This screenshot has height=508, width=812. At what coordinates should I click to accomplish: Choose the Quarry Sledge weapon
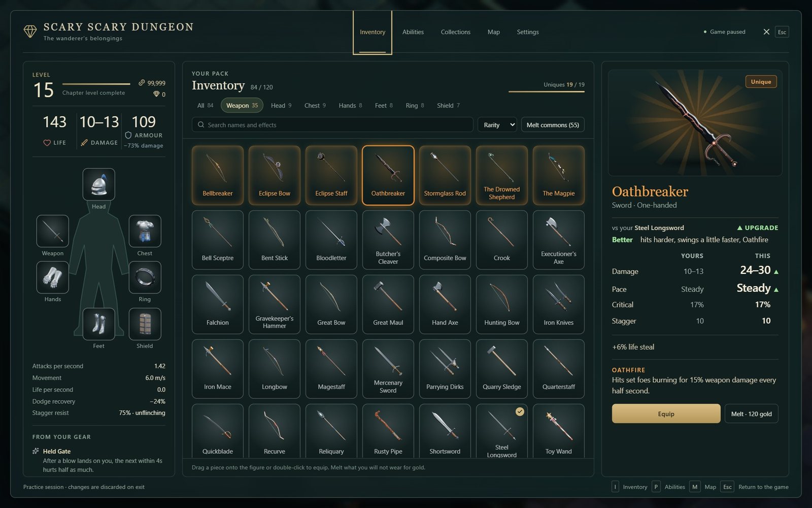tap(502, 369)
